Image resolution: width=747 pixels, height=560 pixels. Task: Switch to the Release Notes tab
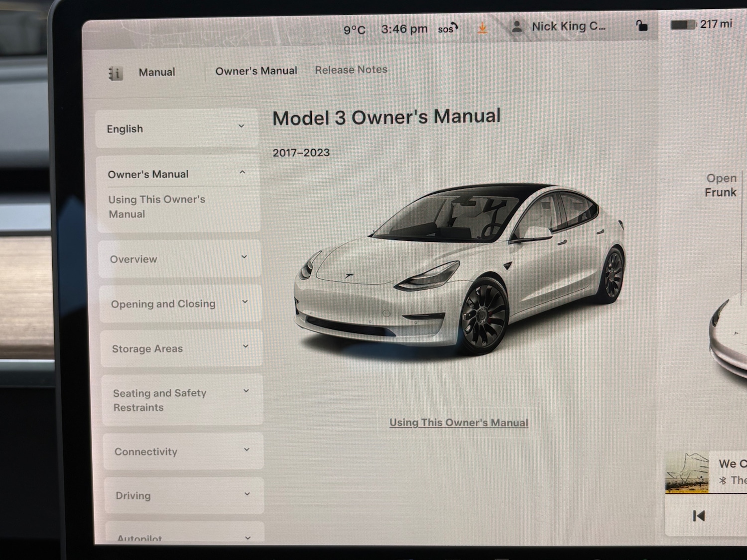(351, 70)
